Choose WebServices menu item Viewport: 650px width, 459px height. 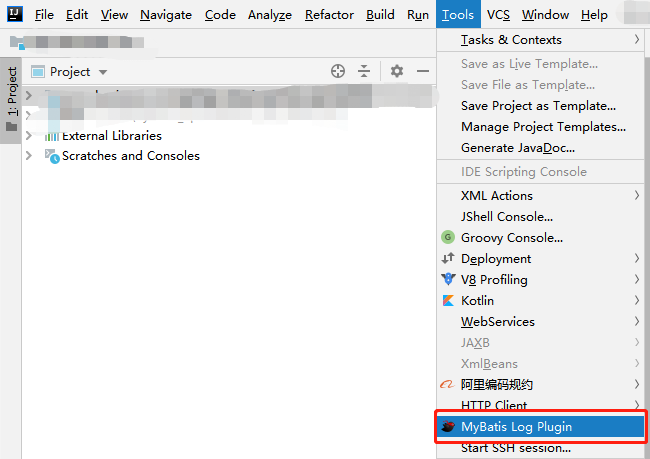click(x=541, y=321)
